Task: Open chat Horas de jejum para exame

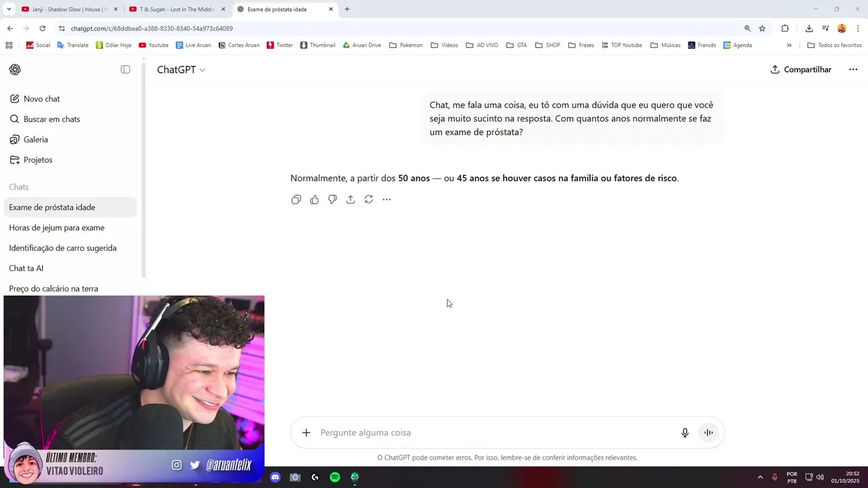Action: point(71,228)
